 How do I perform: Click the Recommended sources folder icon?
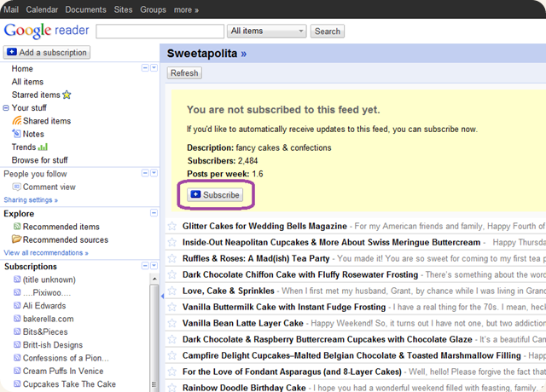click(x=16, y=239)
